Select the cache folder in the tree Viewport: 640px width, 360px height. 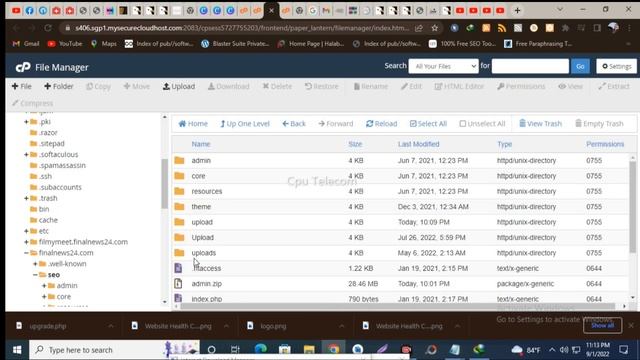coord(48,220)
